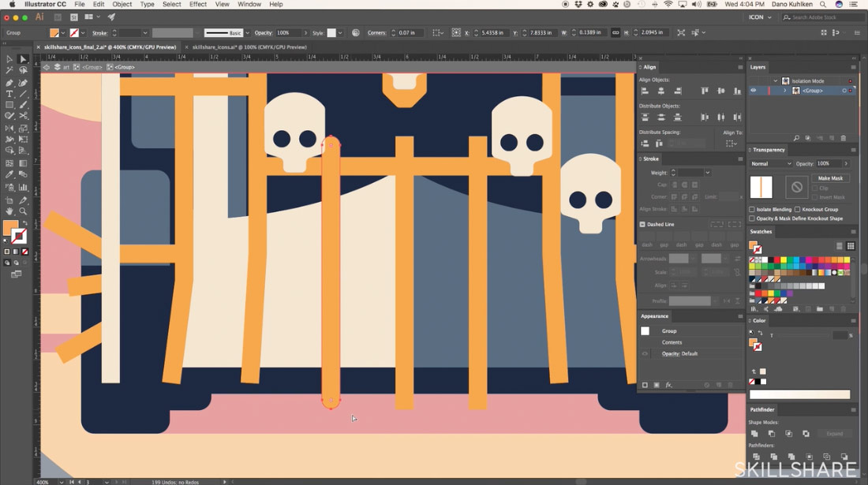Expand the <Group> layer disclosure arrow
This screenshot has height=485, width=868.
tap(784, 91)
